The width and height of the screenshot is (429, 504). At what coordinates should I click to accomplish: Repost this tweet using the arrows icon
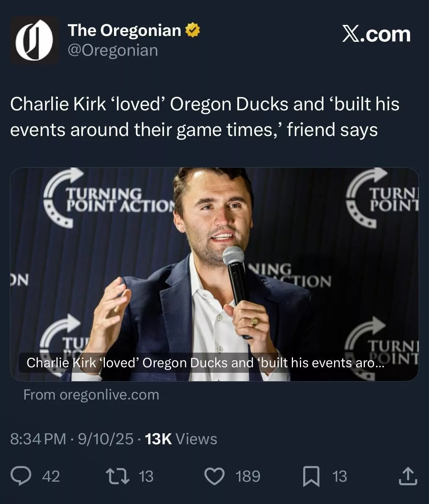[x=117, y=476]
